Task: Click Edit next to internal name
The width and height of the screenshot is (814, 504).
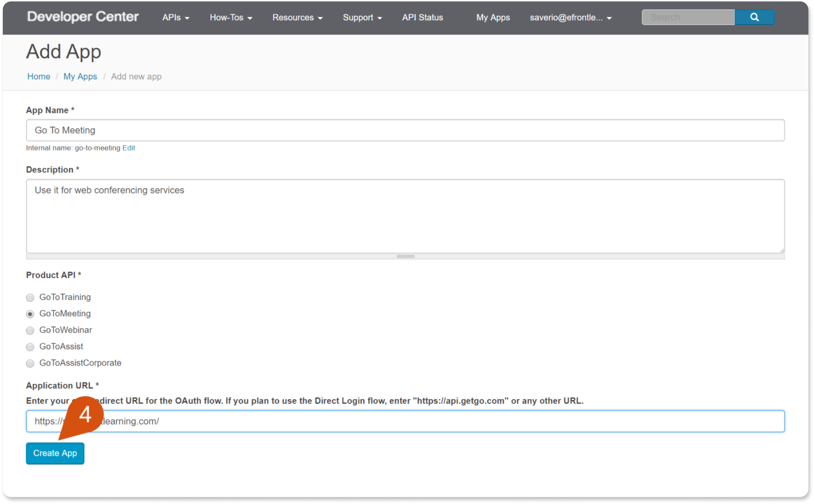Action: (129, 148)
